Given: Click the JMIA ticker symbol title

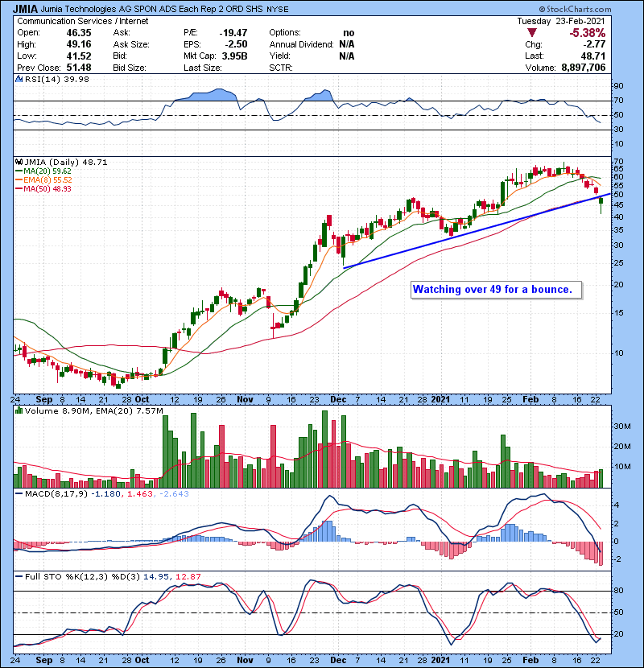Looking at the screenshot, I should 25,9.
